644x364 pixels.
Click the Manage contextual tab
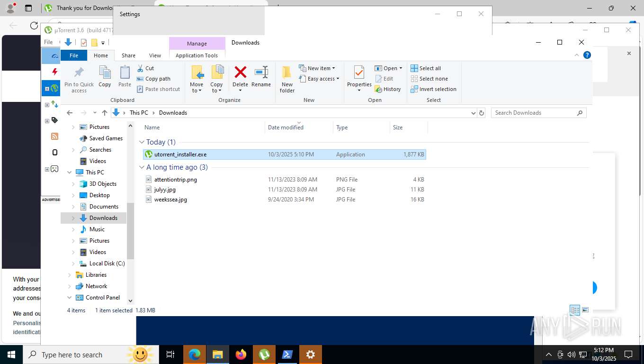pos(197,43)
